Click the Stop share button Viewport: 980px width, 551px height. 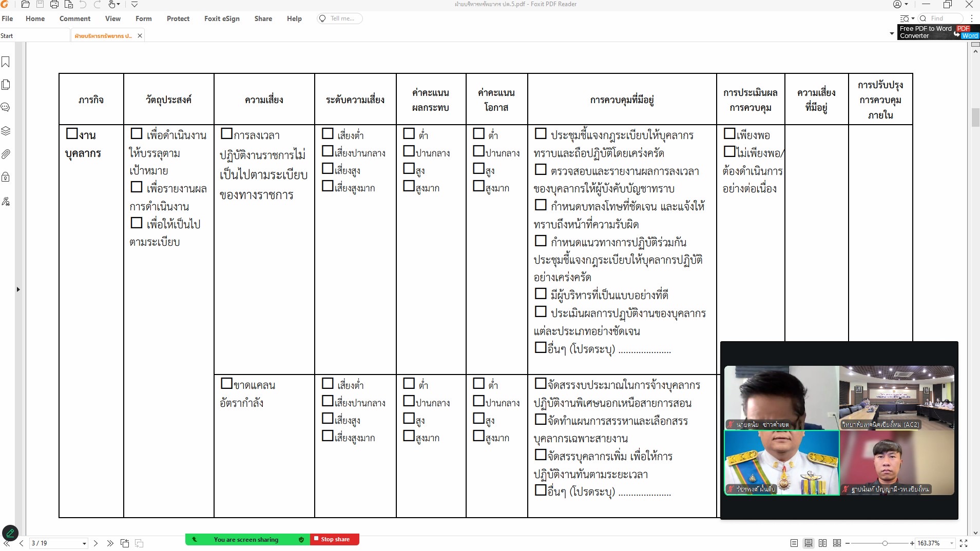coord(335,539)
